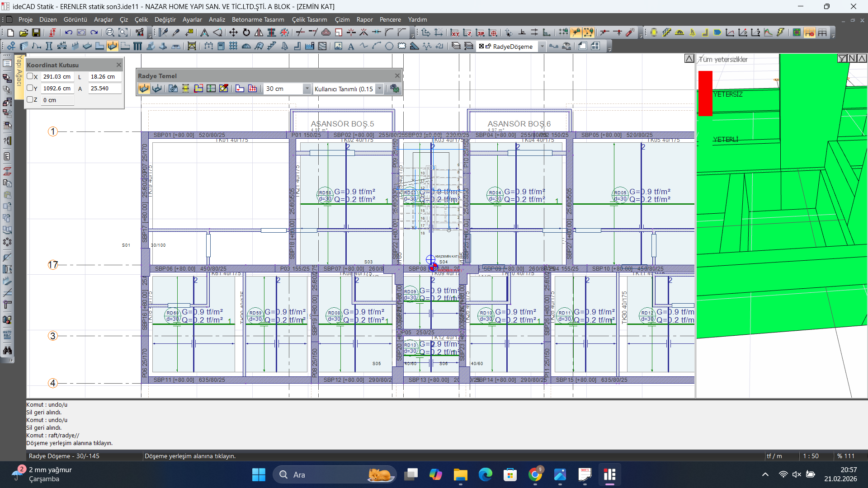The width and height of the screenshot is (868, 488).
Task: Click the L length input field
Action: tap(104, 77)
